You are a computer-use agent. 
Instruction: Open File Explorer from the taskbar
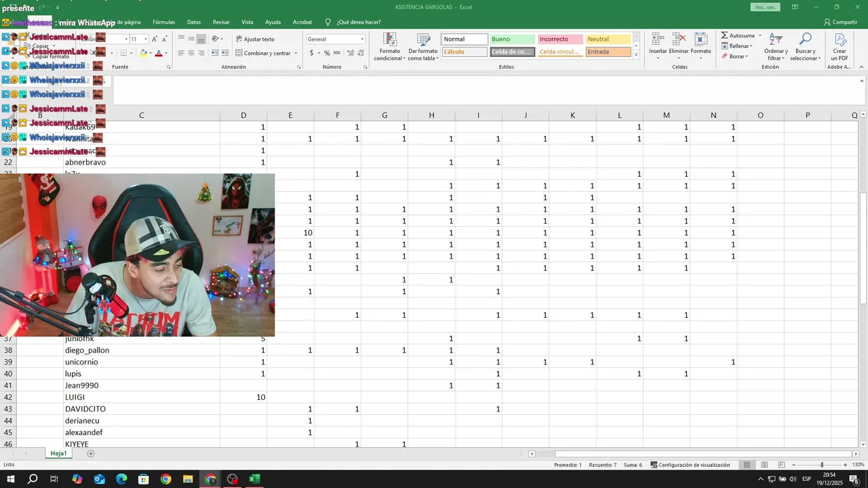point(188,479)
